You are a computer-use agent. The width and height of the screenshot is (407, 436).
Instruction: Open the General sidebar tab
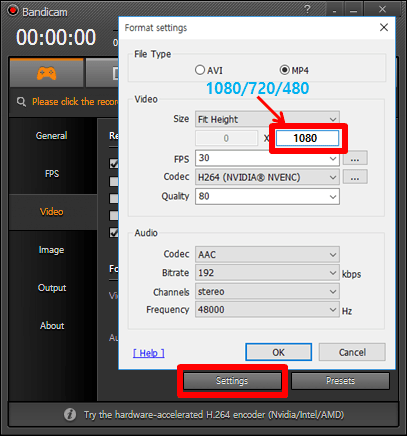[52, 136]
